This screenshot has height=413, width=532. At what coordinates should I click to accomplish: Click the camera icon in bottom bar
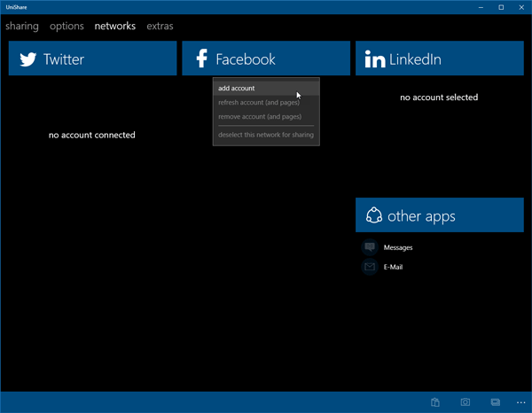tap(465, 402)
